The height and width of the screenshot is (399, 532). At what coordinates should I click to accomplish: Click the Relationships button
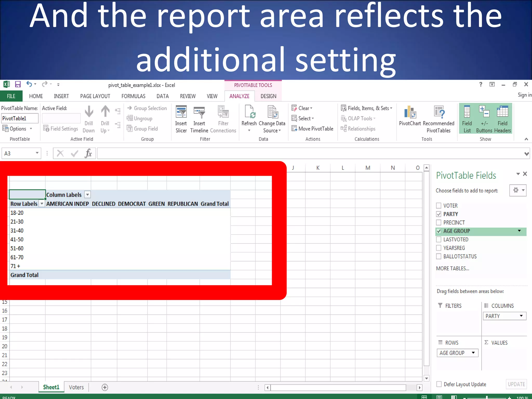pos(358,129)
